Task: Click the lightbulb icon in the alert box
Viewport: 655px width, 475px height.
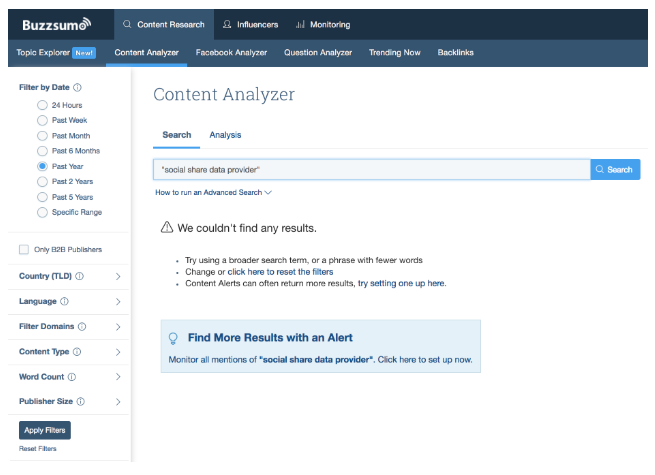Action: coord(173,338)
